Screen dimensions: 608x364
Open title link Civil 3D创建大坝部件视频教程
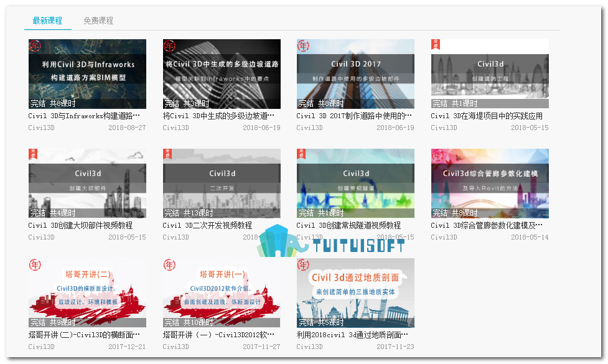click(x=80, y=225)
